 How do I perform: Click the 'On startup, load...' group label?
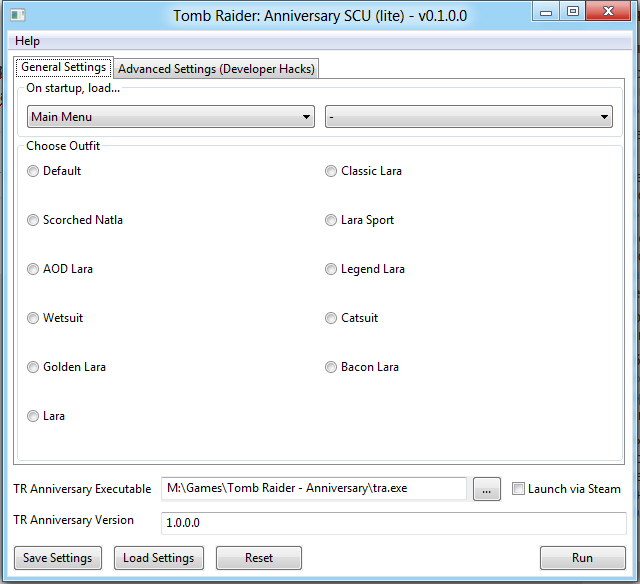click(73, 88)
